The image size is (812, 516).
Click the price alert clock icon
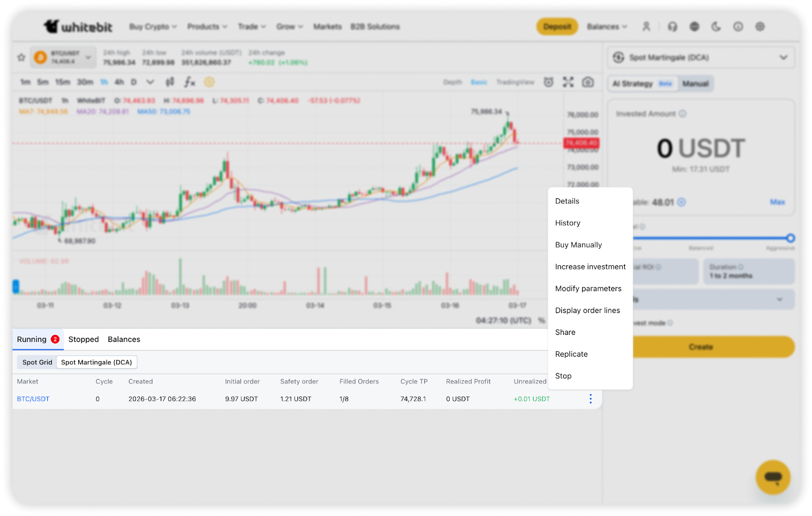tap(549, 82)
